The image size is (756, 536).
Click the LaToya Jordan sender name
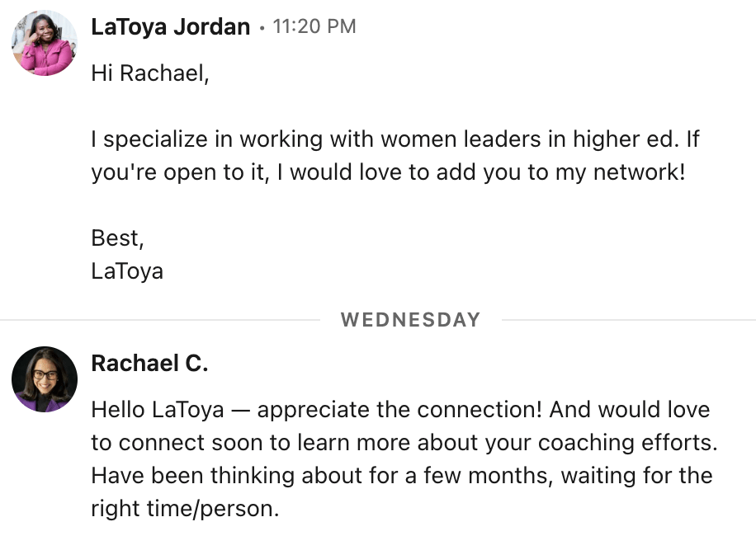(171, 26)
